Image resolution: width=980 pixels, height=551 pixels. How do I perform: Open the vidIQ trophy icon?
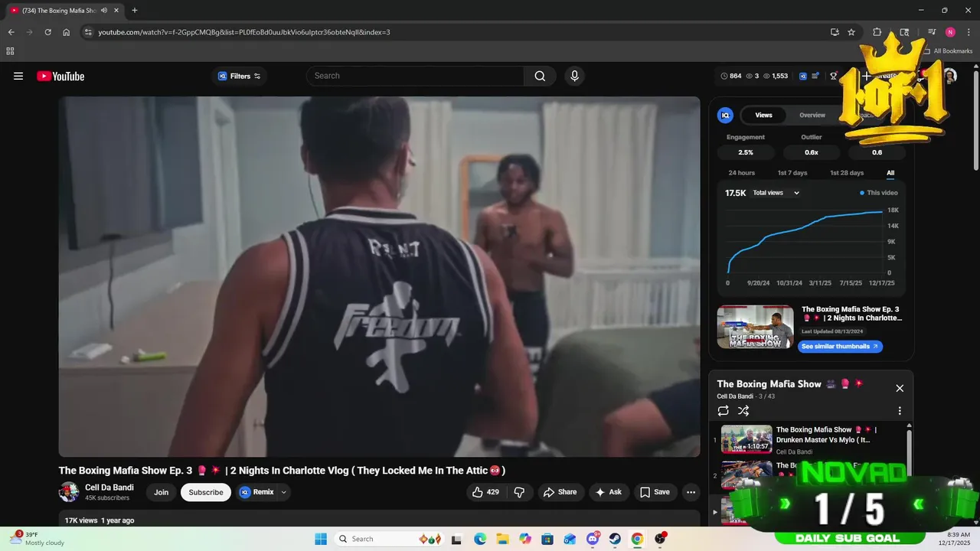coord(834,76)
